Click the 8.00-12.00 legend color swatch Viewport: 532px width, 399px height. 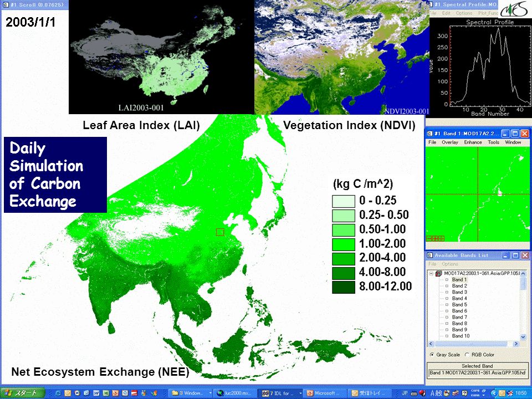pyautogui.click(x=344, y=287)
